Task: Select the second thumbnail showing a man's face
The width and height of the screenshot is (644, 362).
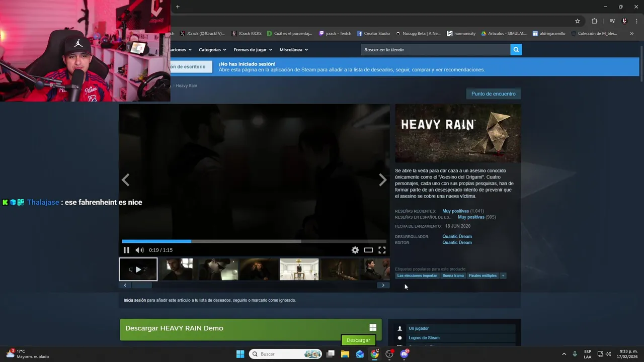Action: coord(178,269)
